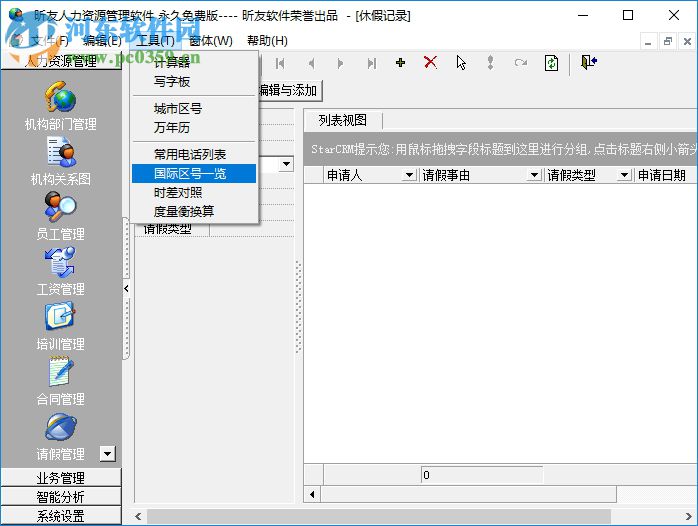The image size is (698, 526).
Task: Click the grayed pin toolbar icon
Action: point(490,63)
